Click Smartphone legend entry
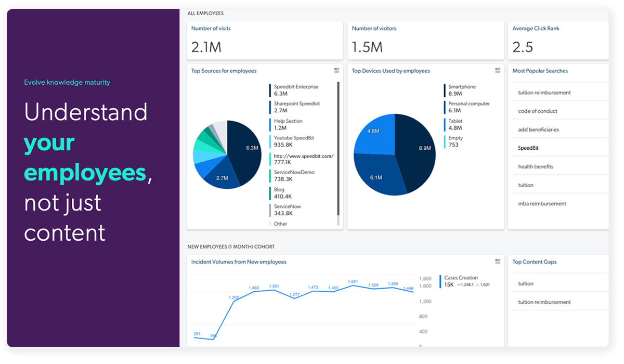Viewport: 624px width, 364px height. point(462,90)
